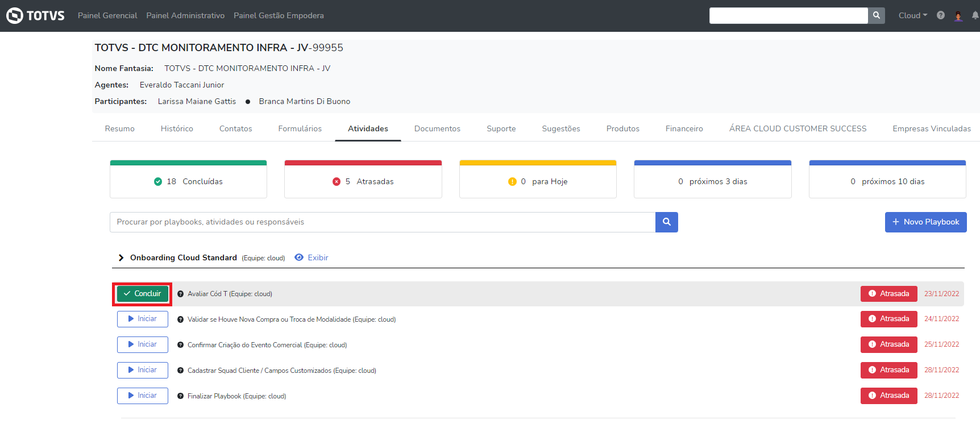Open the Cadastrar Squad Cliente / Campos Customizados text
Viewport: 980px width, 424px height.
pyautogui.click(x=282, y=371)
